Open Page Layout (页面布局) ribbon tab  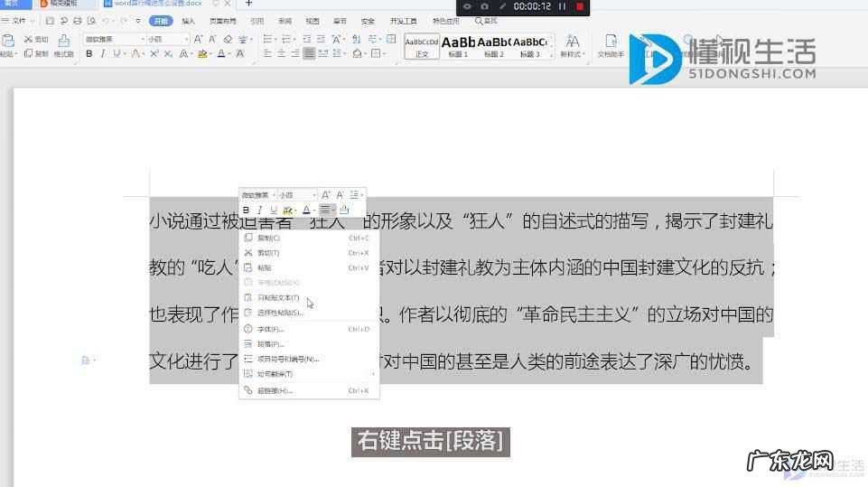(222, 21)
